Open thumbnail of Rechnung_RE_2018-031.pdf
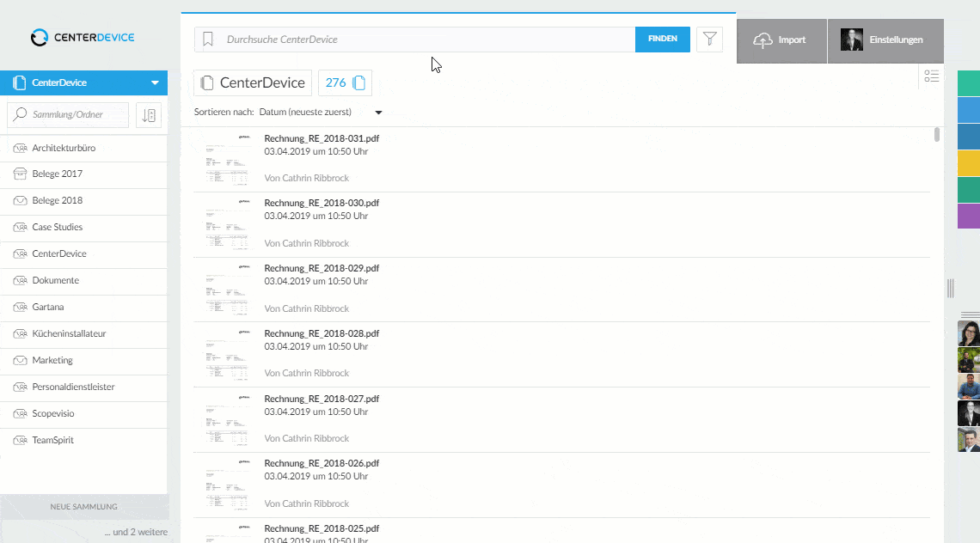The image size is (980, 543). (227, 158)
